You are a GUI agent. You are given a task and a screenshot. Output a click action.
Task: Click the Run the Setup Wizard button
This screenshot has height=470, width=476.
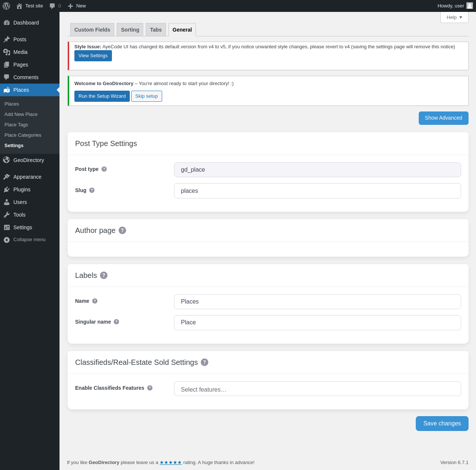(x=102, y=96)
